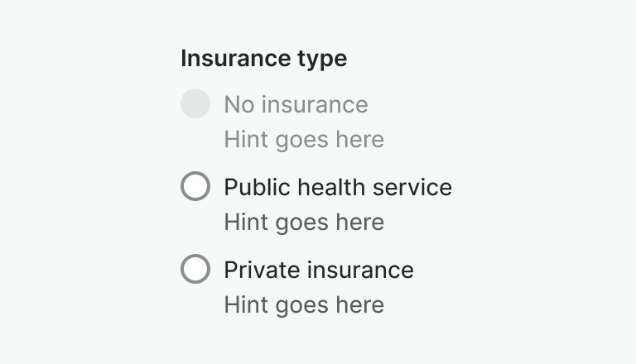Click "here" word beneath Public health service
The width and height of the screenshot is (636, 364).
tap(360, 222)
